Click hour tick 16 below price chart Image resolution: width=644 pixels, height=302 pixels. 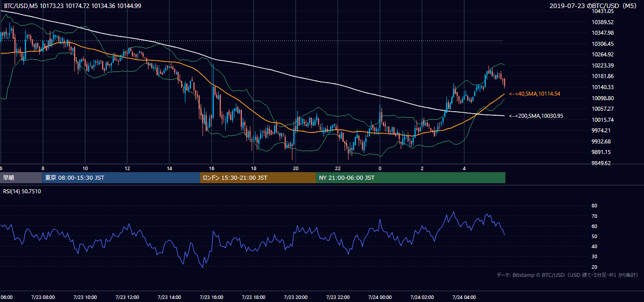212,168
